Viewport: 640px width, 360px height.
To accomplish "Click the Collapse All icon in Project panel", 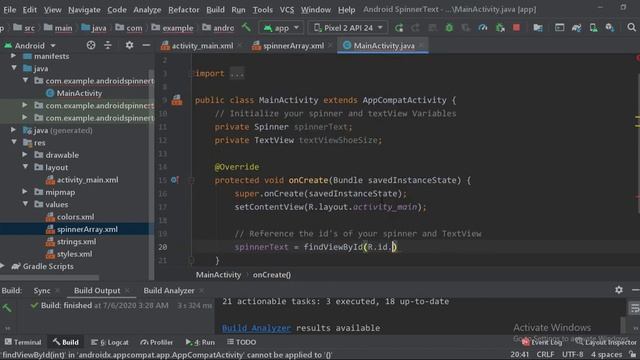I will click(x=108, y=45).
